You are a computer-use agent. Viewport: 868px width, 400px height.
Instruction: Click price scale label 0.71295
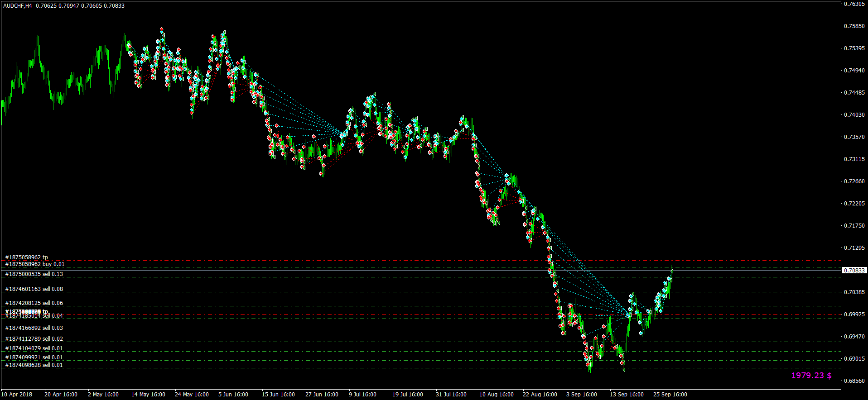(854, 248)
